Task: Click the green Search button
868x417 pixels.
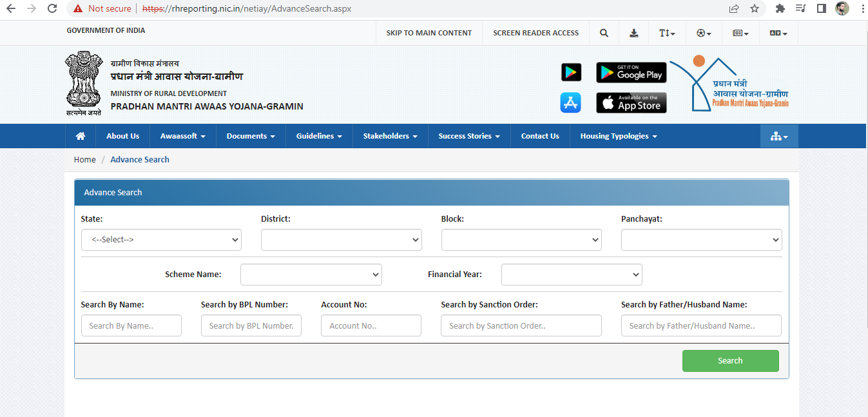Action: pos(731,361)
